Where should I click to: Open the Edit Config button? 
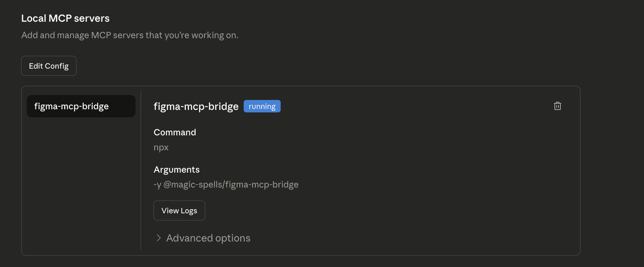(49, 66)
